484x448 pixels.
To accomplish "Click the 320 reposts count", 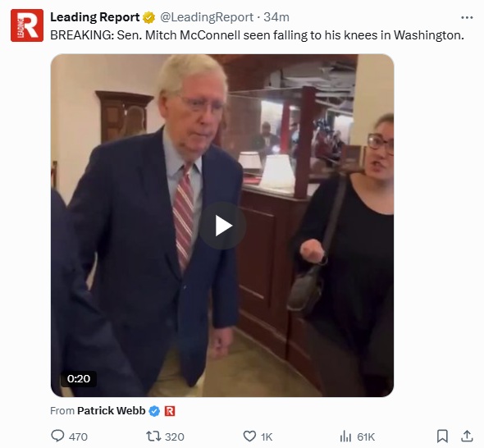I will (175, 437).
